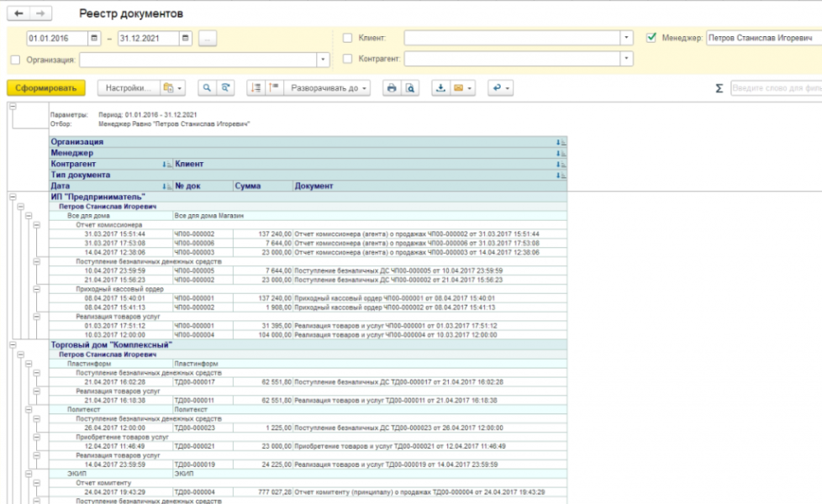Open report variants dropdown icon next to Настройки
Image resolution: width=822 pixels, height=504 pixels.
171,87
